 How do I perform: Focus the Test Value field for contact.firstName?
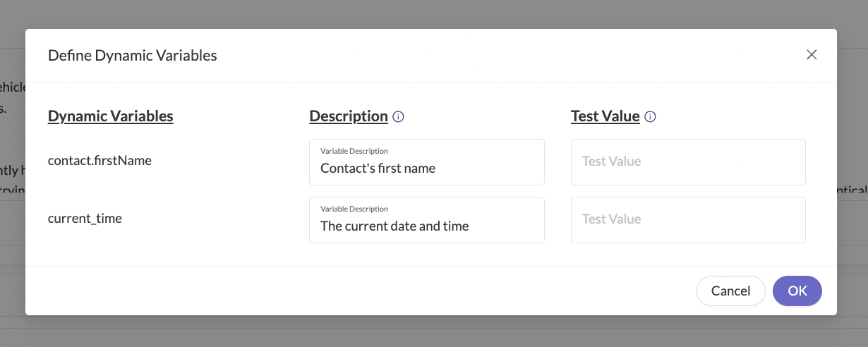pos(688,162)
